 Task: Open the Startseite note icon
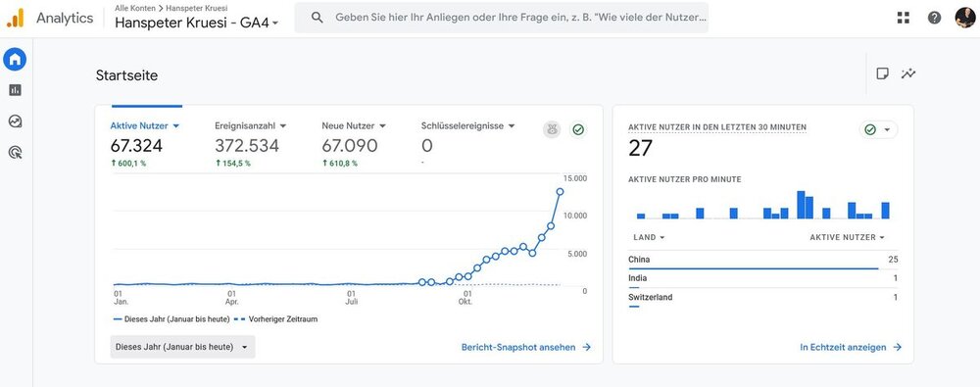coord(883,73)
